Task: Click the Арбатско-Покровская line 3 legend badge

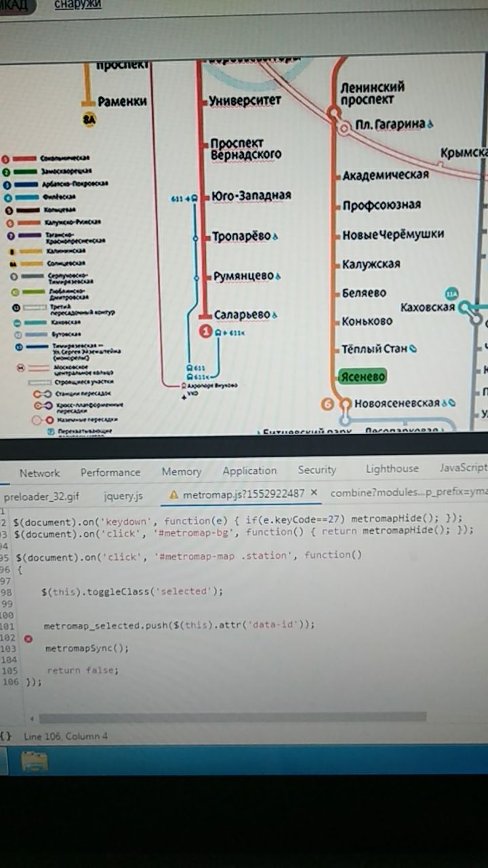Action: coord(7,184)
